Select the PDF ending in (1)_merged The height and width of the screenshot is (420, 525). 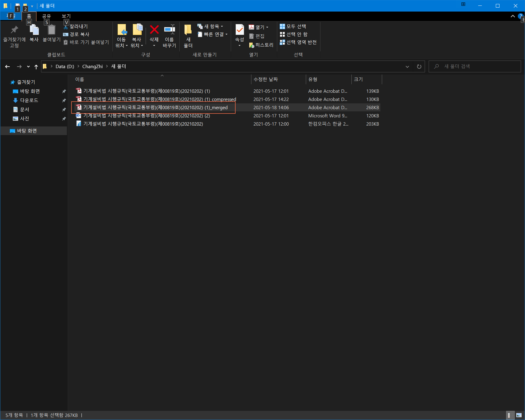click(x=227, y=107)
